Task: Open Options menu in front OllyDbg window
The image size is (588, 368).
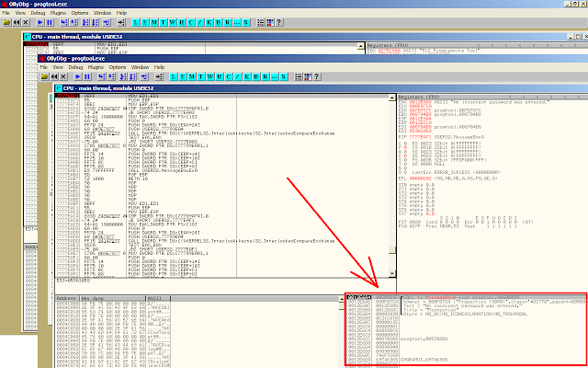Action: 118,67
